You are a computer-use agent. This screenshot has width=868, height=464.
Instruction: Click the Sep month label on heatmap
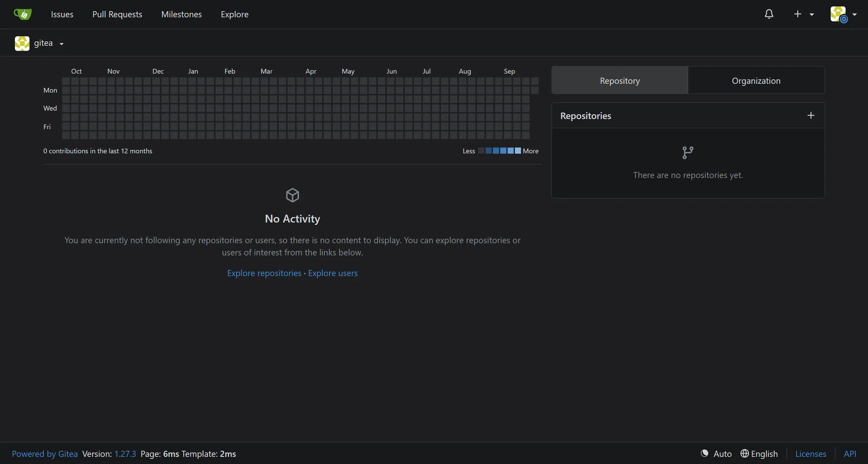[509, 71]
